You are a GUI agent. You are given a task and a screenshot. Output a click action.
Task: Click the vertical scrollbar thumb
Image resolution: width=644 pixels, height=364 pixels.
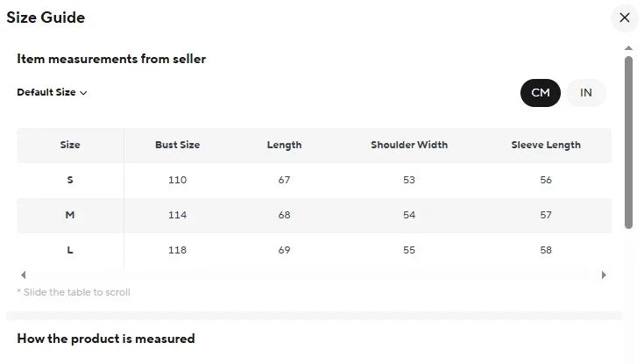click(x=628, y=142)
